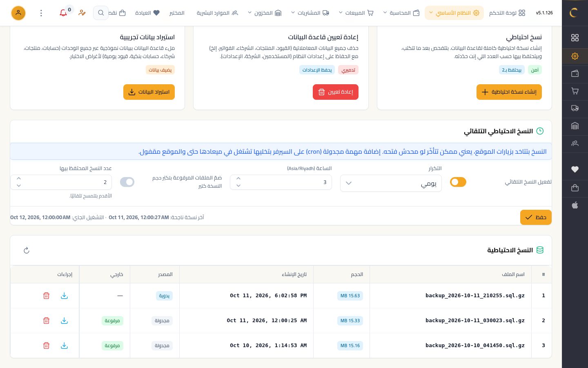Viewport: 588px width, 368px height.
Task: Expand the المشتريات menu
Action: click(310, 13)
